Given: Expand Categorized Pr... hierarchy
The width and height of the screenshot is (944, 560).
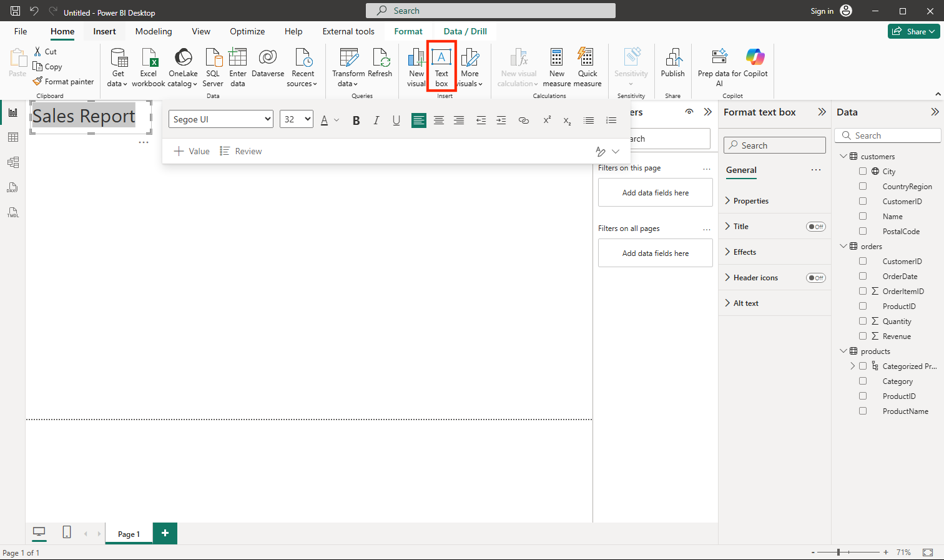Looking at the screenshot, I should pyautogui.click(x=853, y=366).
